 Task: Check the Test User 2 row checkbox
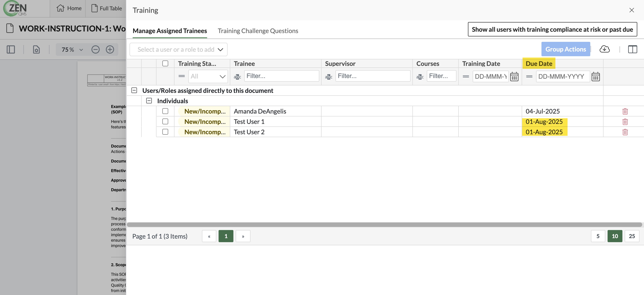165,132
